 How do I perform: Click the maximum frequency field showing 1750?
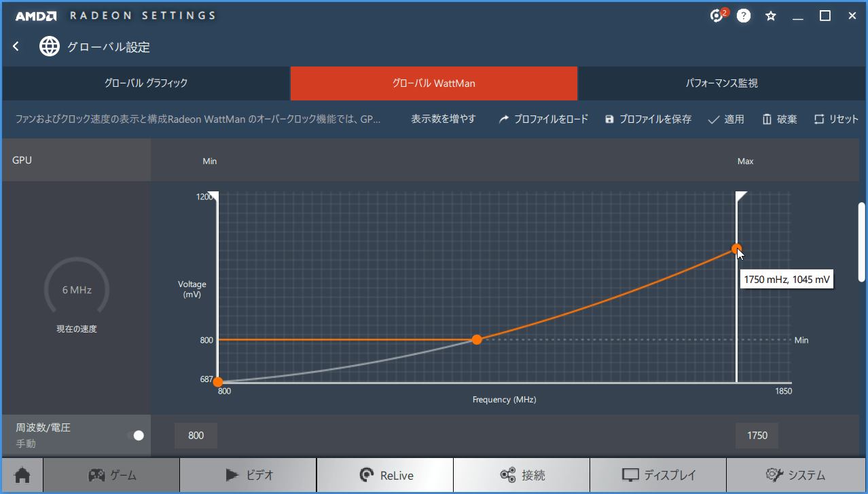pyautogui.click(x=757, y=436)
